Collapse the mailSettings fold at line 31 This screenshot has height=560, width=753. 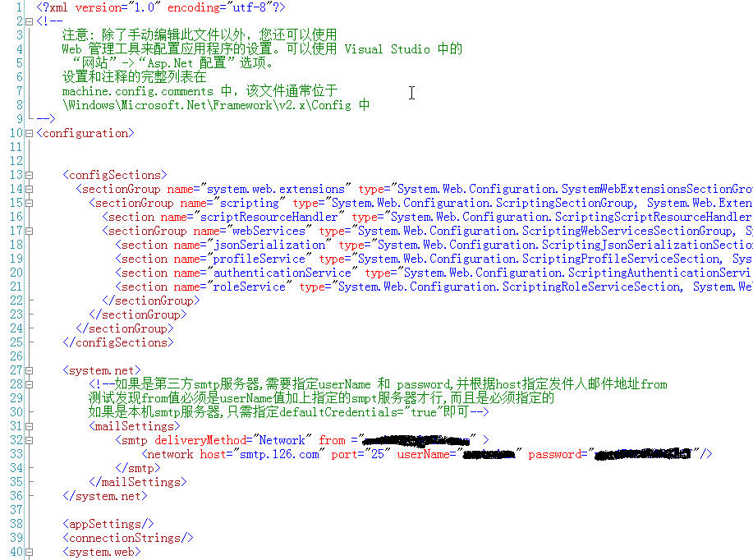[x=29, y=426]
